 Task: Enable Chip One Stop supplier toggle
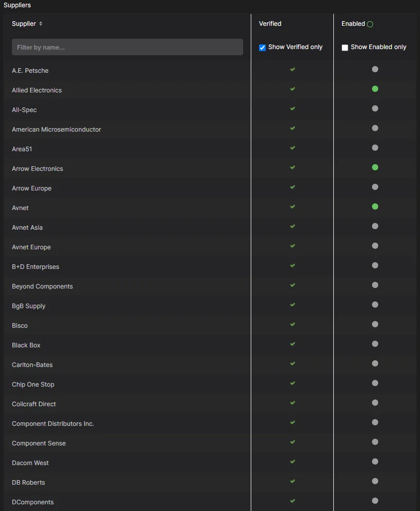click(x=375, y=383)
